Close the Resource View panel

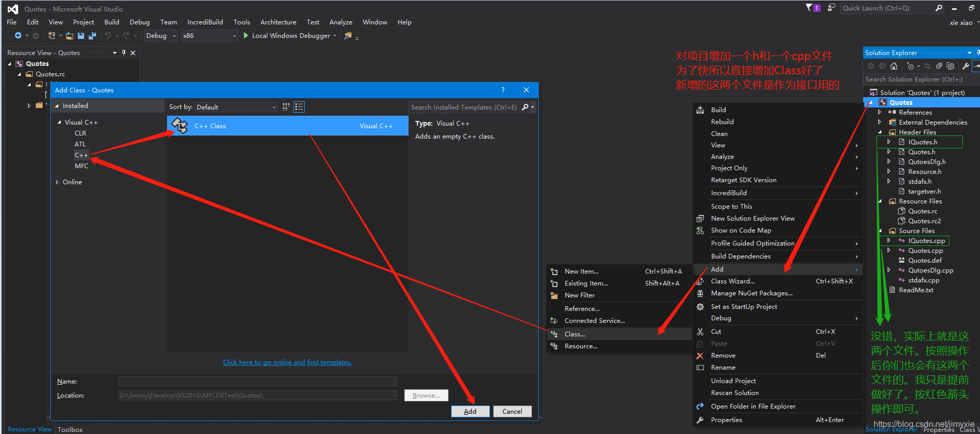(133, 53)
